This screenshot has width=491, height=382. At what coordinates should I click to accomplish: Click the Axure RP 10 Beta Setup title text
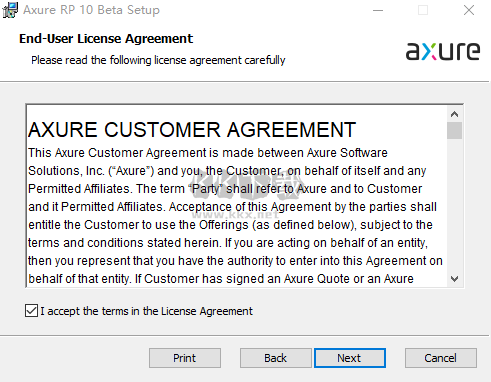(91, 10)
